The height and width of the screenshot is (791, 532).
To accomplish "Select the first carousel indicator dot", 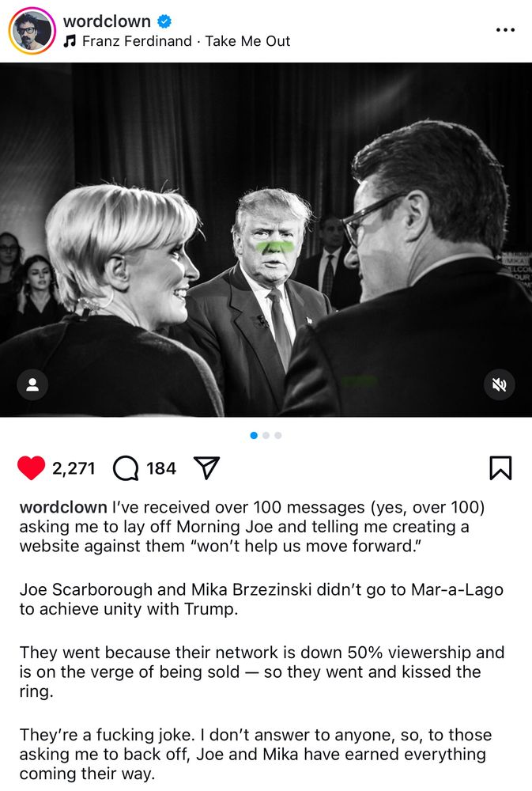I will coord(254,435).
